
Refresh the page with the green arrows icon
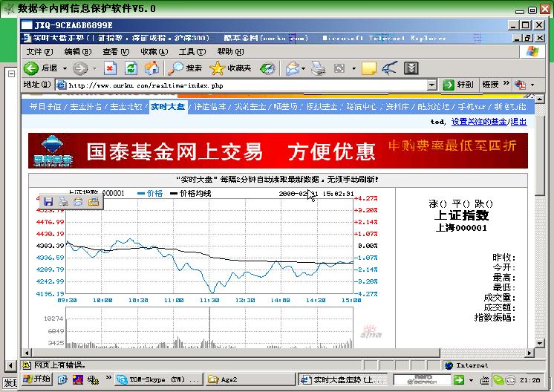[x=131, y=68]
